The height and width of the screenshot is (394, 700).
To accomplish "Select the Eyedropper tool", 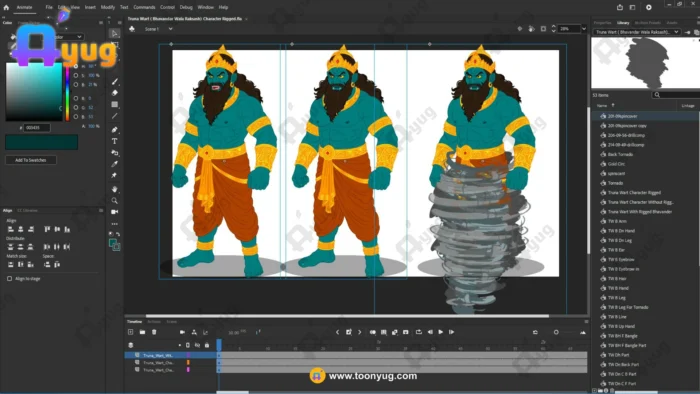I will (x=115, y=164).
